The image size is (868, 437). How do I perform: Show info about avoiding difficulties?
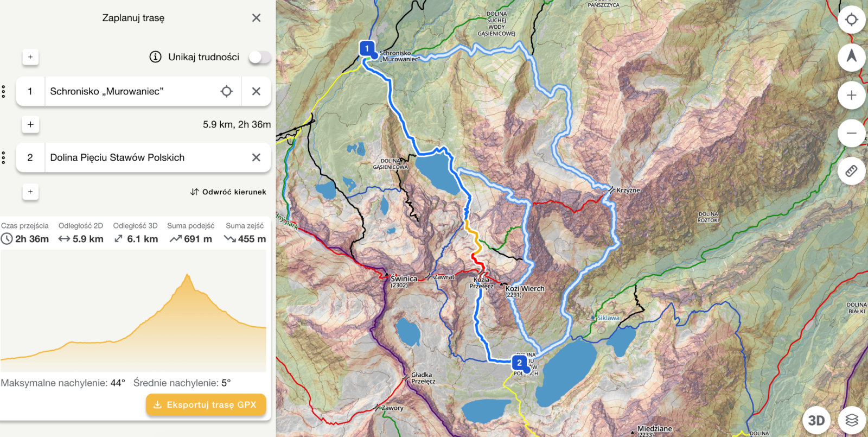tap(155, 57)
